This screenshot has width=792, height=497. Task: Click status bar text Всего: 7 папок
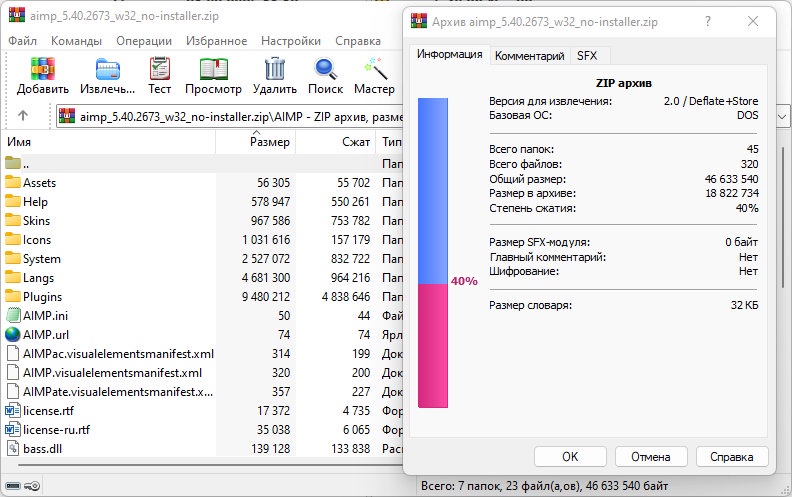463,486
